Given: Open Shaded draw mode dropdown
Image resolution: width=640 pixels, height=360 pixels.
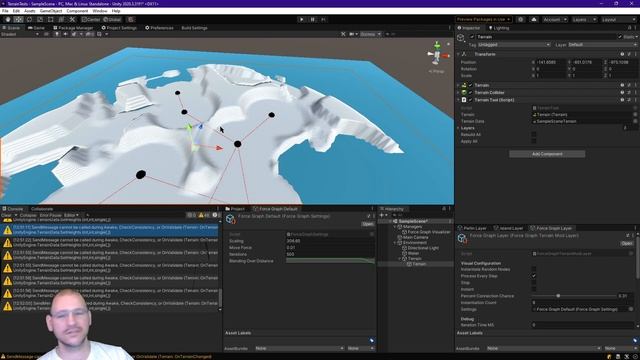Looking at the screenshot, I should coord(20,34).
